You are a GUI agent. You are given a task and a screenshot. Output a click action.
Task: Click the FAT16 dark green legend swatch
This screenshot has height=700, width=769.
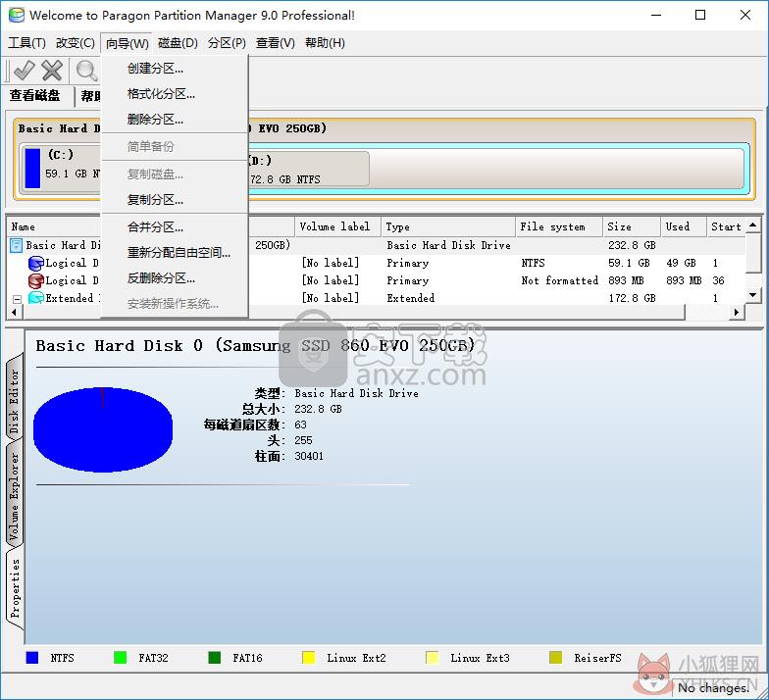(x=214, y=657)
